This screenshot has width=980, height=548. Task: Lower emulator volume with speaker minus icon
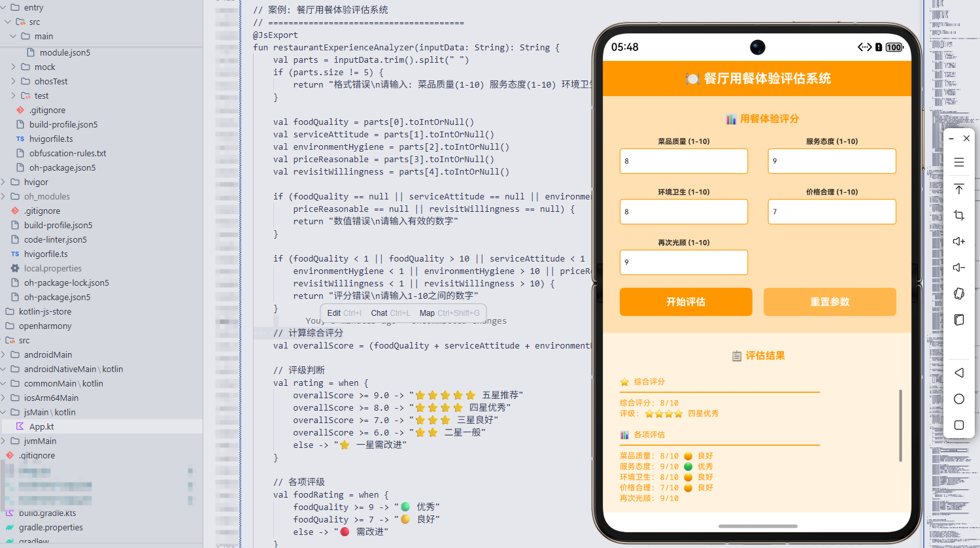(959, 267)
